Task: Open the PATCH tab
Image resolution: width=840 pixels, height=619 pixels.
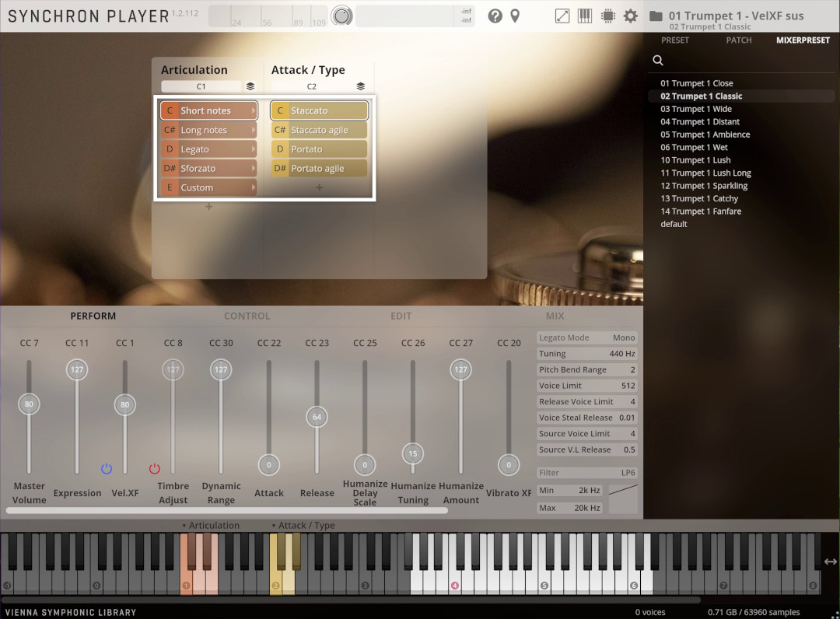Action: click(x=739, y=40)
